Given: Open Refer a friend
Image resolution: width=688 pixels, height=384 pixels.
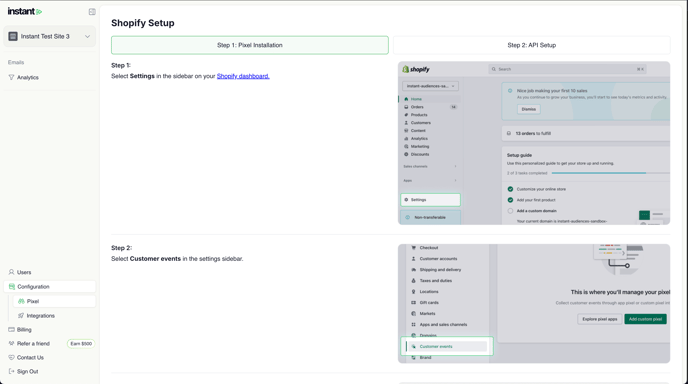Looking at the screenshot, I should point(33,344).
